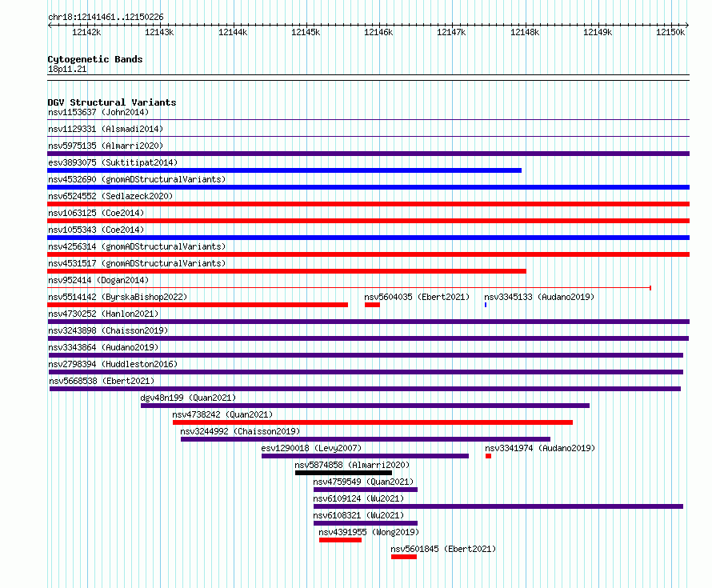Select nsv5975135 (Almarri2020) label
The image size is (712, 588).
pyautogui.click(x=106, y=146)
